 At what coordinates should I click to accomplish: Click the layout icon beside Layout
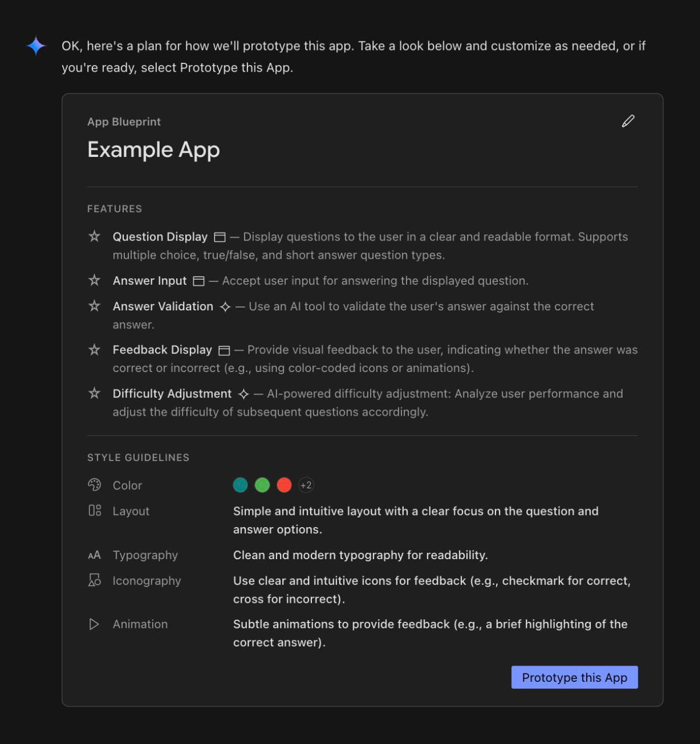[95, 510]
